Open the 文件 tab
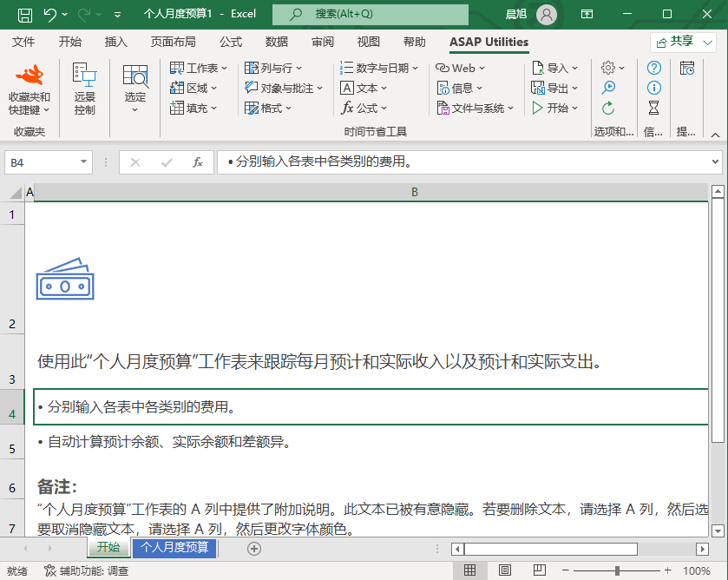 coord(23,42)
